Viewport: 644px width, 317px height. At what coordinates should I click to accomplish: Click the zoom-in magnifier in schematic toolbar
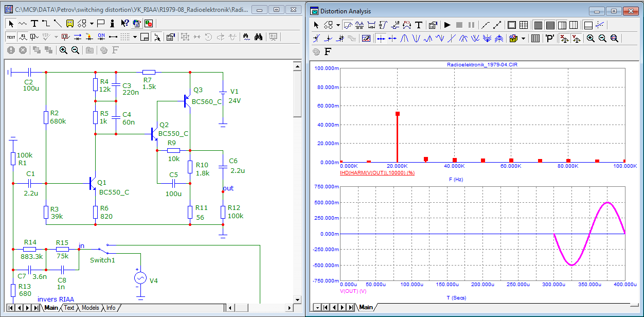63,50
